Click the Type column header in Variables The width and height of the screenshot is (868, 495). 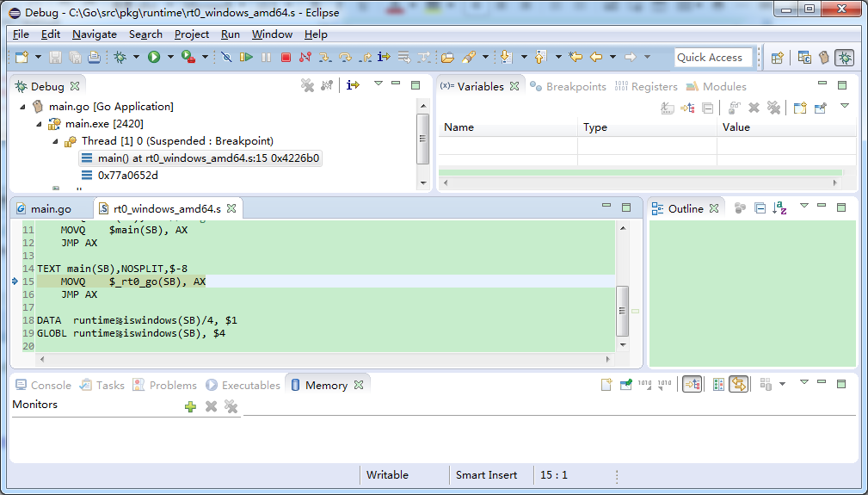click(647, 127)
